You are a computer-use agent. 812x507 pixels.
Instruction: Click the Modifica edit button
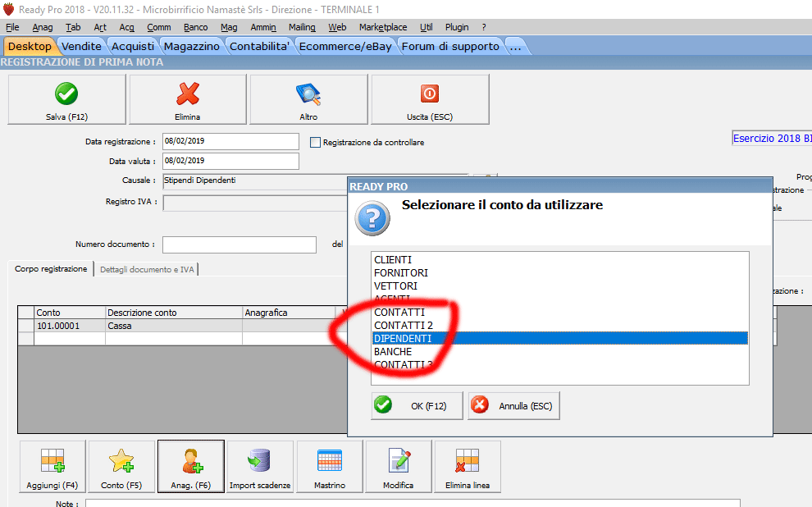click(399, 467)
